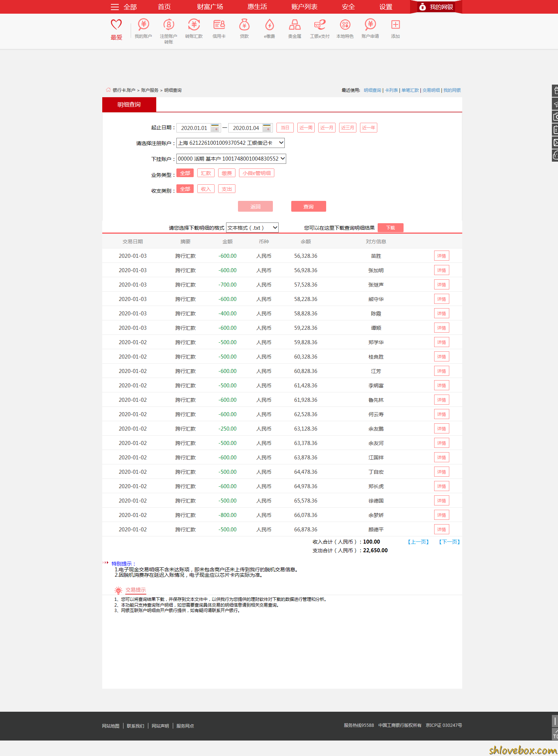Open start date calendar picker icon
Image resolution: width=558 pixels, height=756 pixels.
[x=215, y=128]
